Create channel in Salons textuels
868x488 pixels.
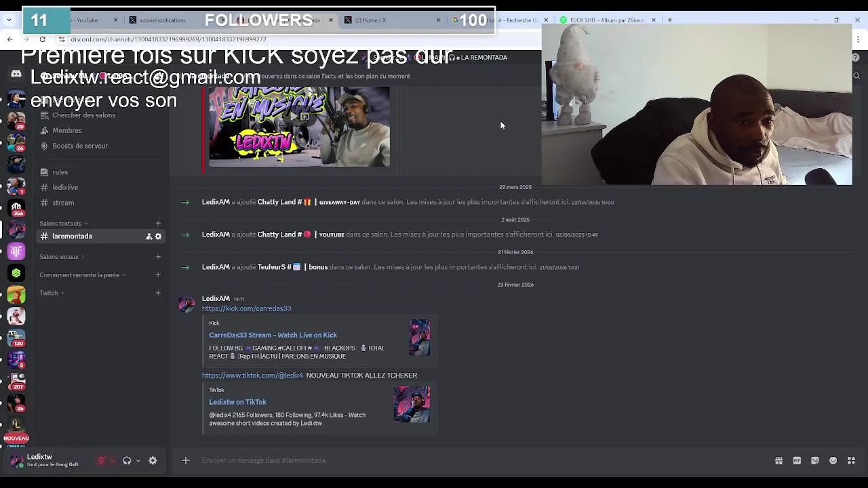158,224
